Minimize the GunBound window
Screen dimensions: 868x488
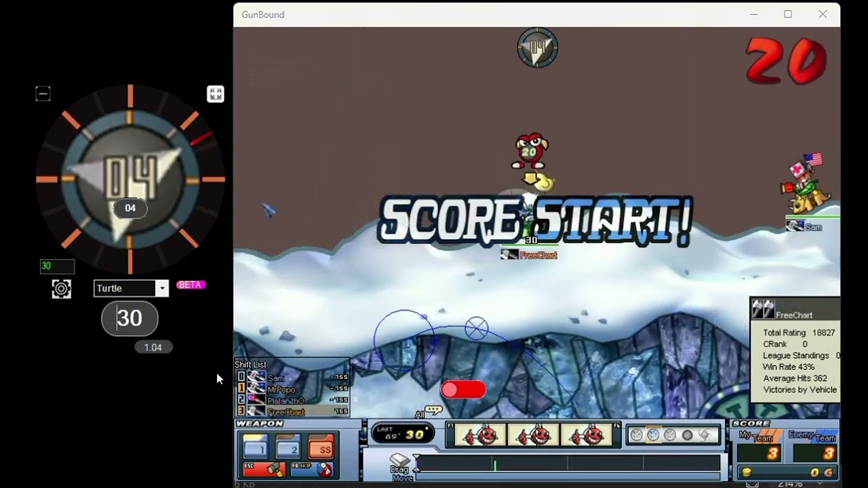click(754, 14)
